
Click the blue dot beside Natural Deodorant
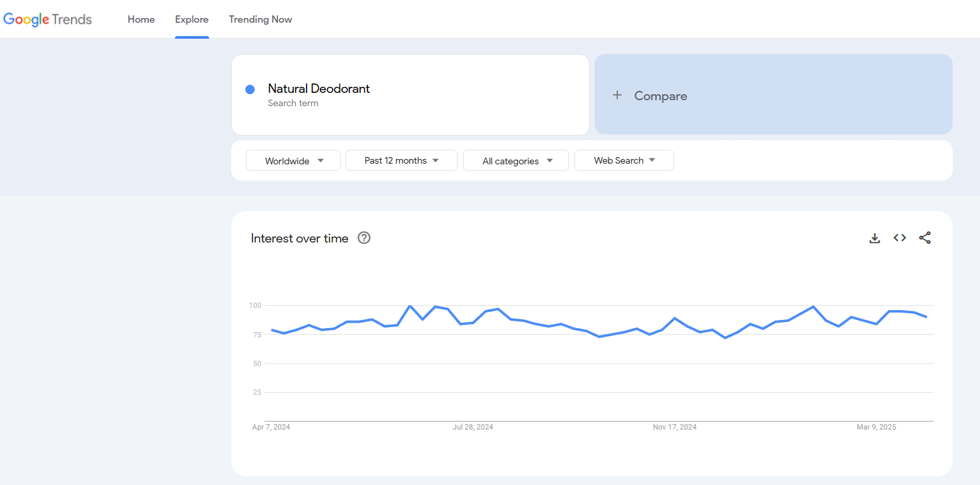point(250,90)
